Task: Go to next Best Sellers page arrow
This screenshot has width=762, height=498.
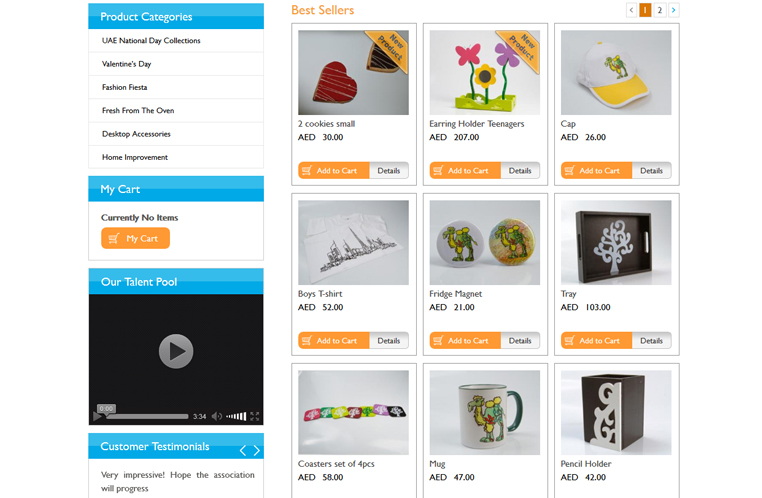Action: (674, 10)
